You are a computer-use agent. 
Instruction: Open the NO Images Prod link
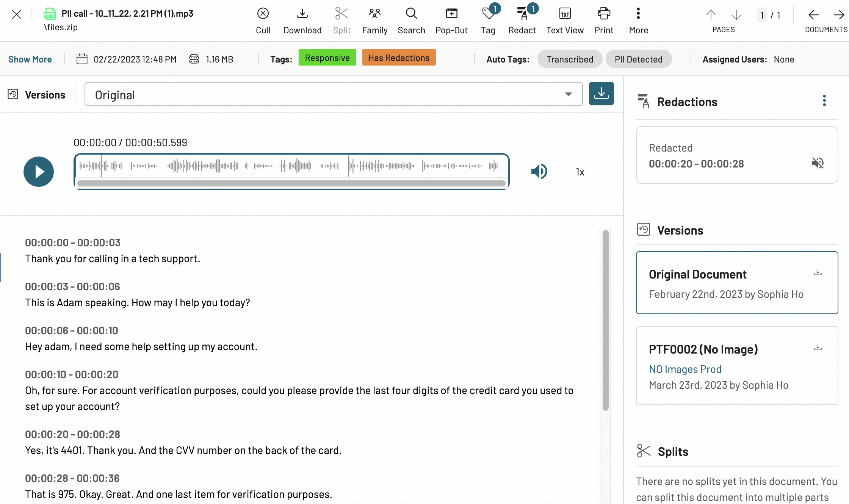point(685,369)
